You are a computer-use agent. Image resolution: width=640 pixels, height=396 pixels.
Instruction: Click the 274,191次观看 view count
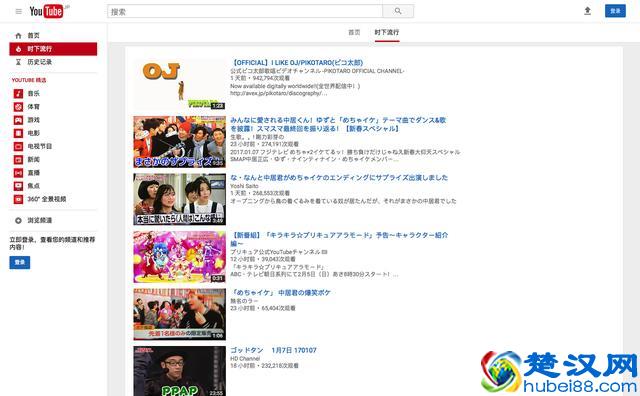pos(280,144)
